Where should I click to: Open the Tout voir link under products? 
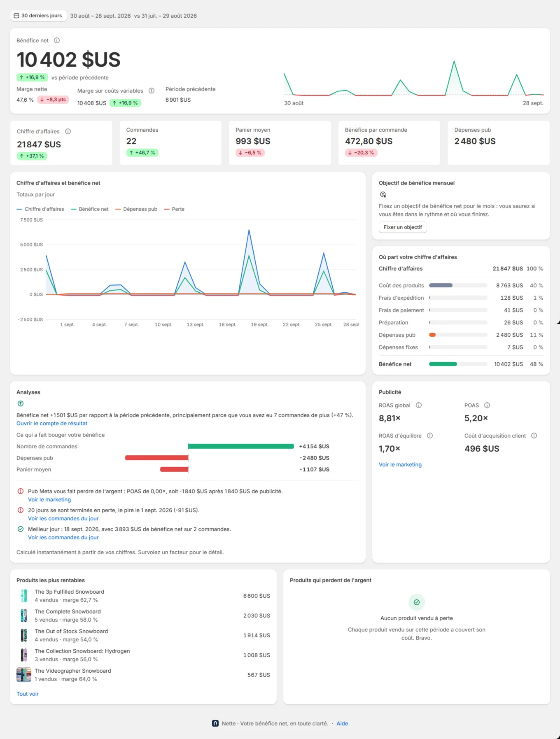[28, 694]
